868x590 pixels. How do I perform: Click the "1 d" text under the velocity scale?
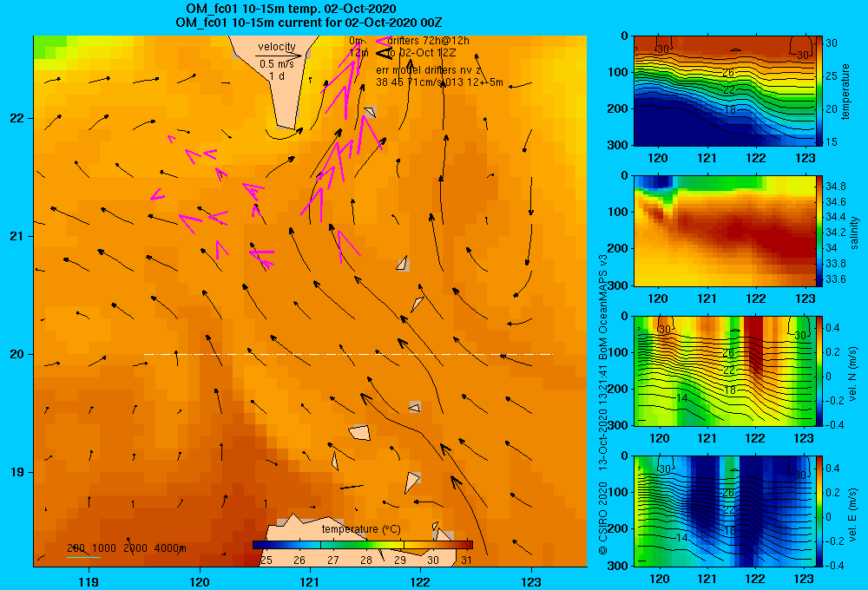[277, 75]
